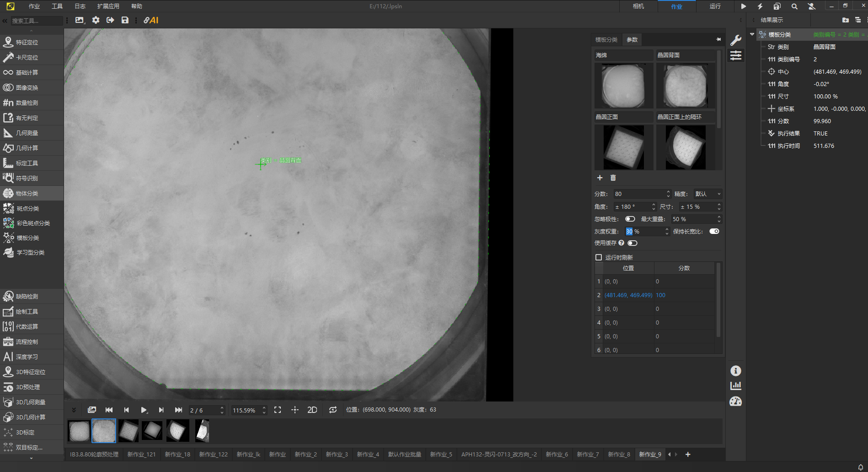Check the 运行时刷新 checkbox
This screenshot has width=868, height=472.
click(x=599, y=257)
